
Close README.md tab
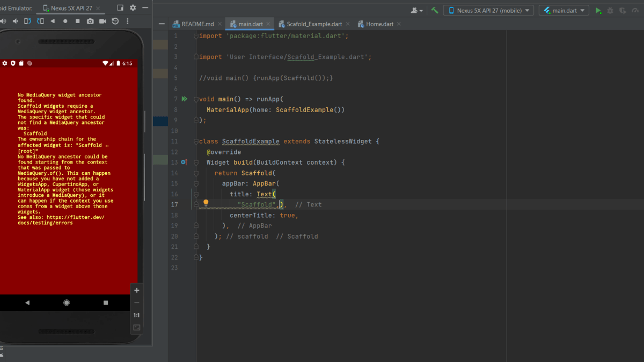coord(219,24)
